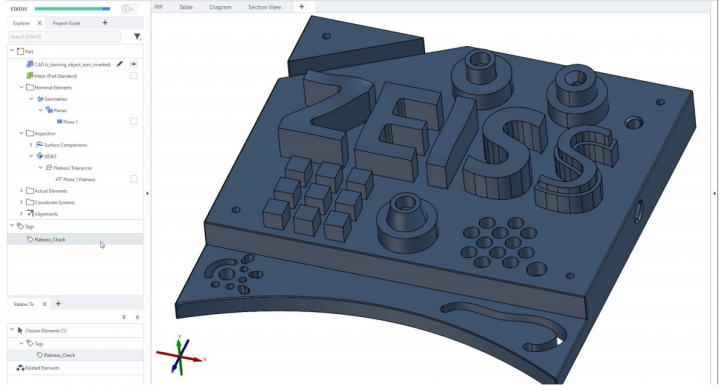This screenshot has width=720, height=390.
Task: Collapse the Planes node
Action: click(40, 110)
